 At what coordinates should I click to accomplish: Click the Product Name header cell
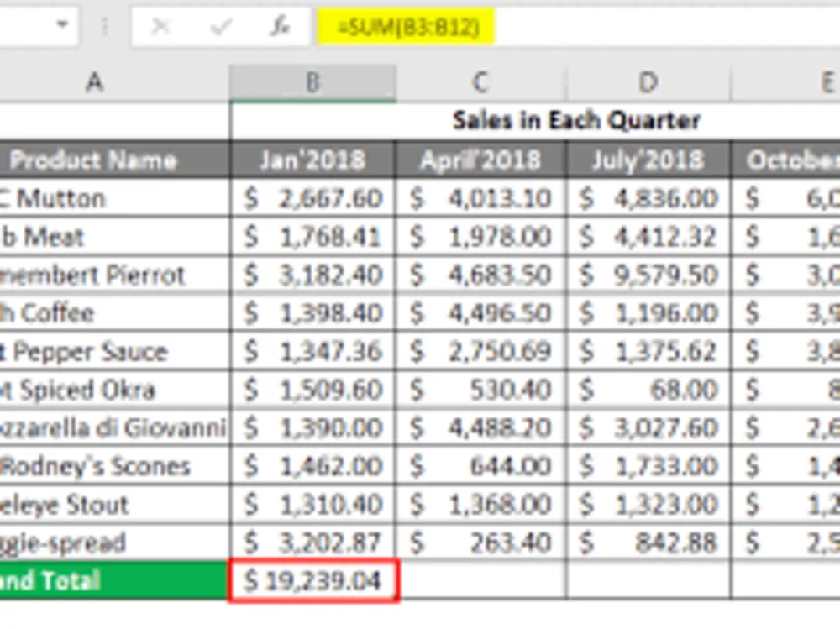tap(95, 160)
